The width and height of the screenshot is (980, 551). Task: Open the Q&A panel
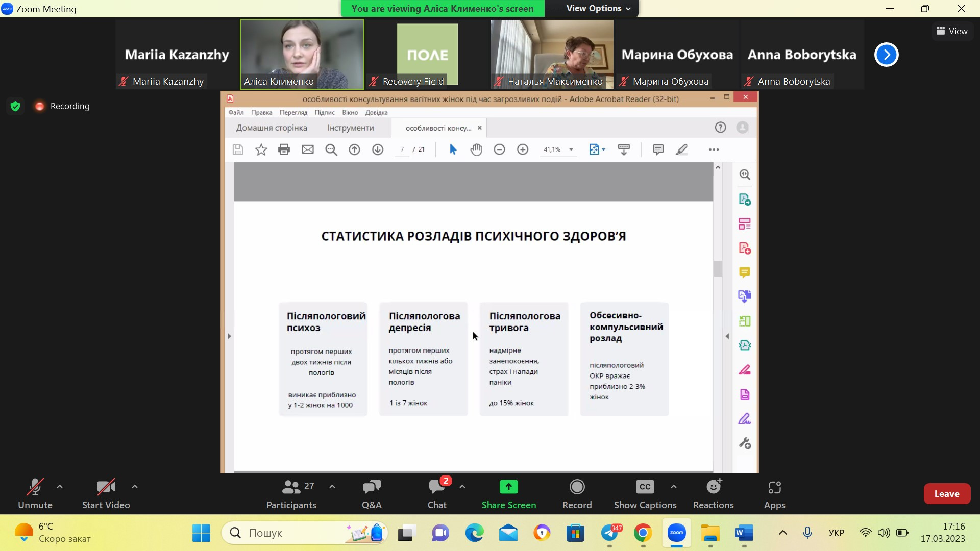pyautogui.click(x=372, y=488)
